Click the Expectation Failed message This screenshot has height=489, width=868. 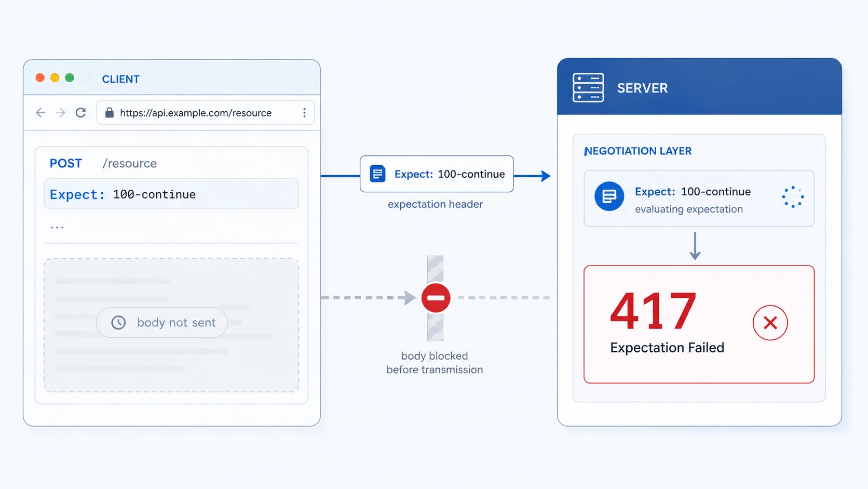(x=667, y=348)
